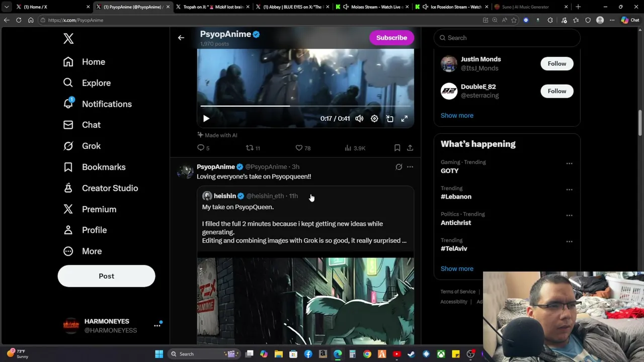Open the #Lebanon trending topic

pyautogui.click(x=456, y=197)
